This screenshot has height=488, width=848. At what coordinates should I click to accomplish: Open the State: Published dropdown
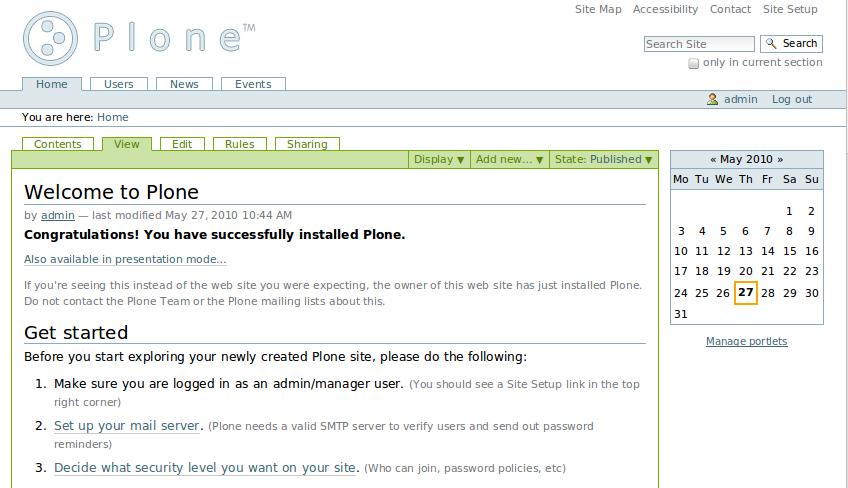click(604, 160)
